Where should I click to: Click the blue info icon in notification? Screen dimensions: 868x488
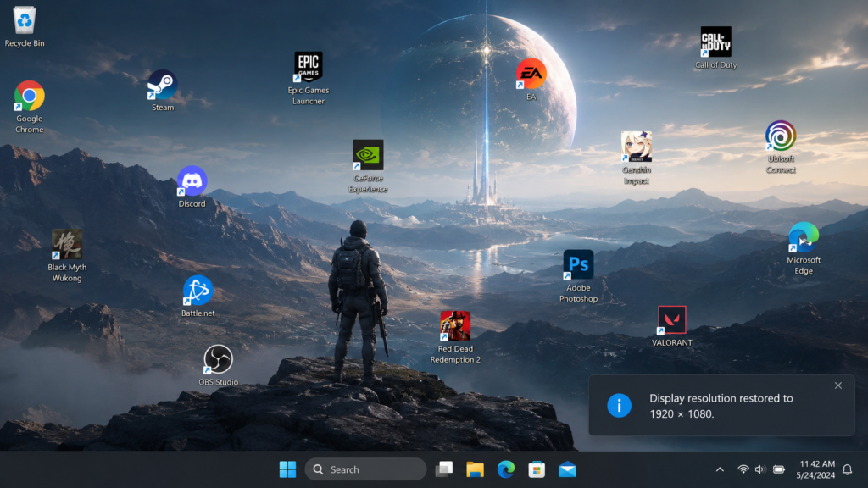[x=619, y=406]
